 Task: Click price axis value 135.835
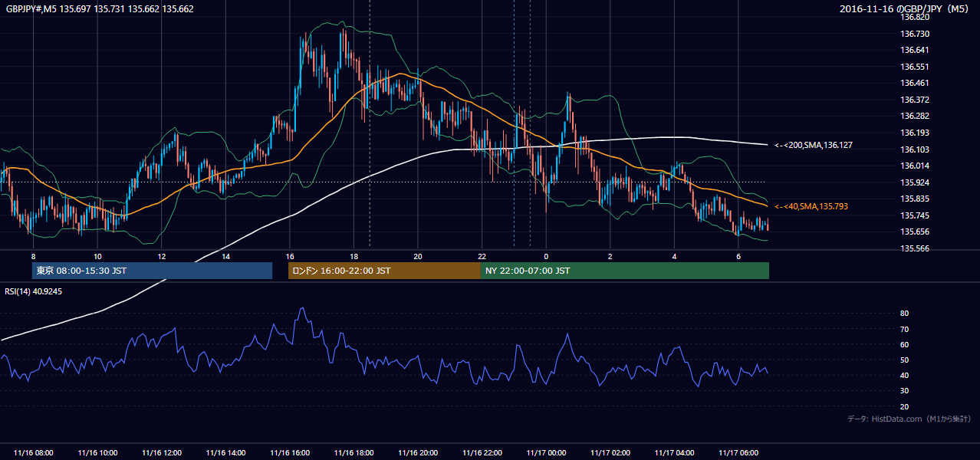pyautogui.click(x=916, y=199)
